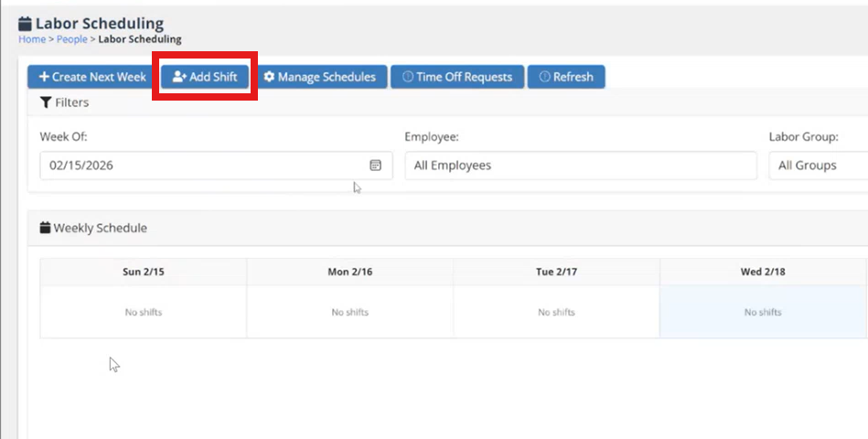The width and height of the screenshot is (868, 439).
Task: Go to Home in the breadcrumb
Action: [31, 39]
